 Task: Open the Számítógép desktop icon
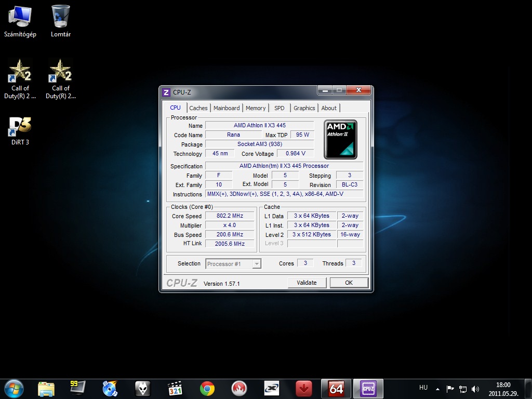(20, 21)
